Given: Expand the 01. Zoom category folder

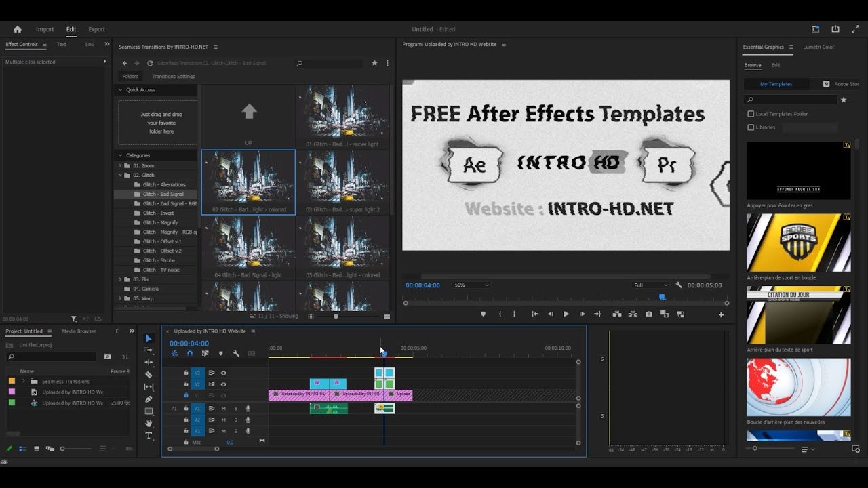Looking at the screenshot, I should click(121, 165).
